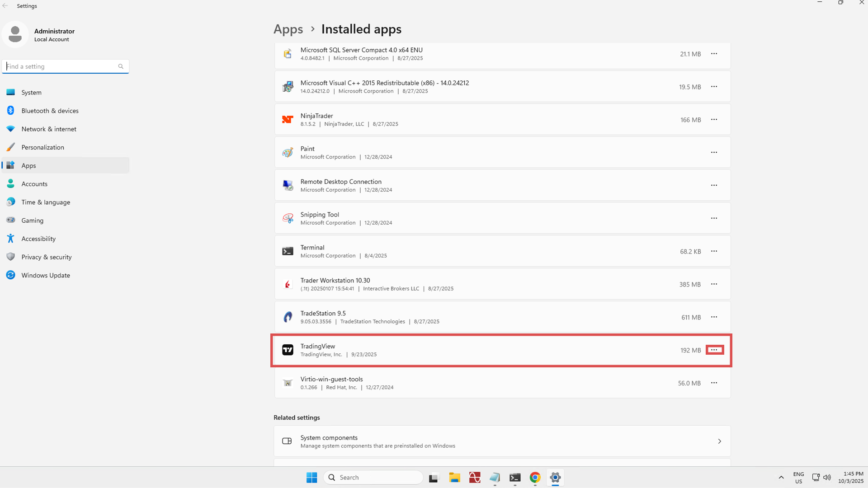Open more options for Remote Desktop Connection
The height and width of the screenshot is (488, 868).
pyautogui.click(x=714, y=185)
